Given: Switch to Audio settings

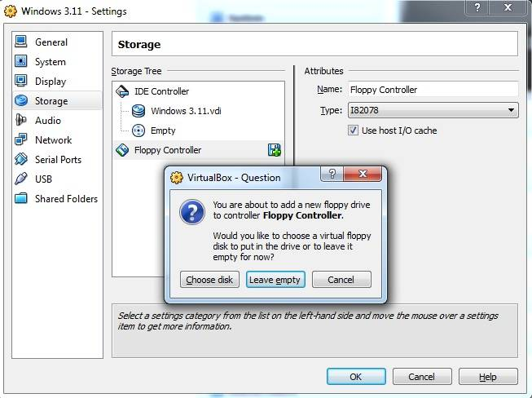Looking at the screenshot, I should pos(47,121).
